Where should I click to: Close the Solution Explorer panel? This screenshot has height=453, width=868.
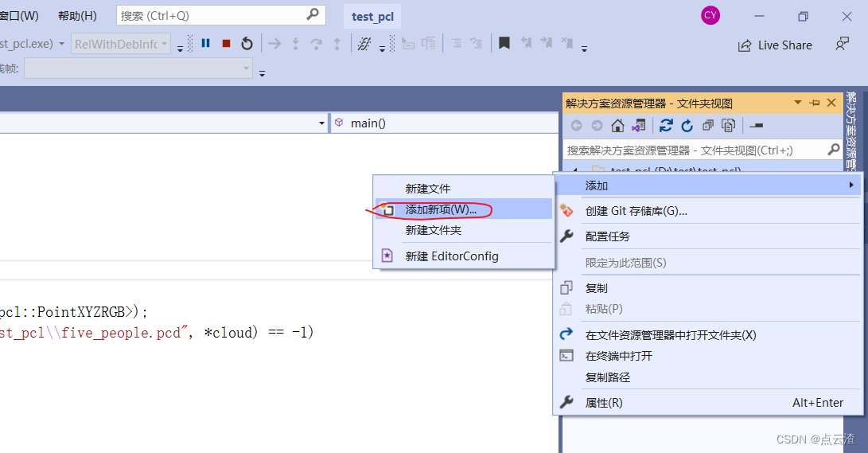coord(831,103)
